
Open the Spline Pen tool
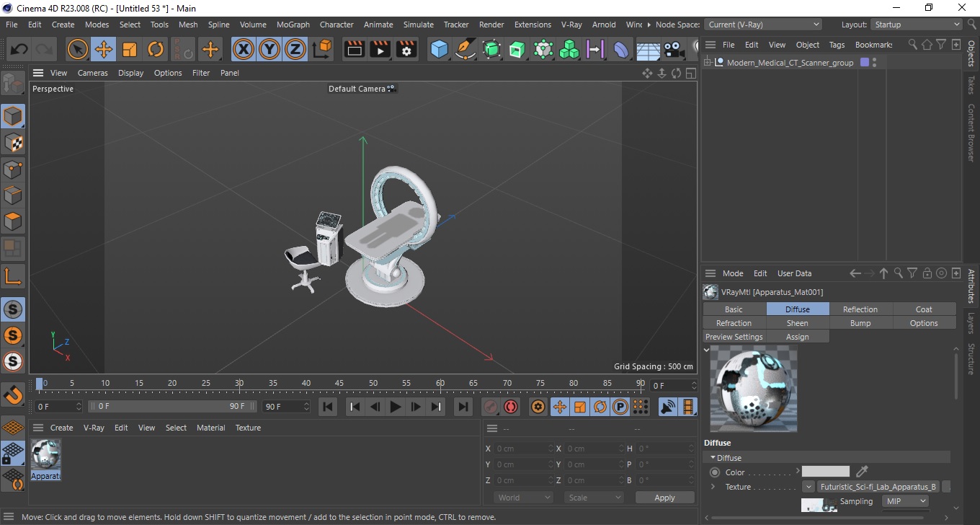coord(465,49)
